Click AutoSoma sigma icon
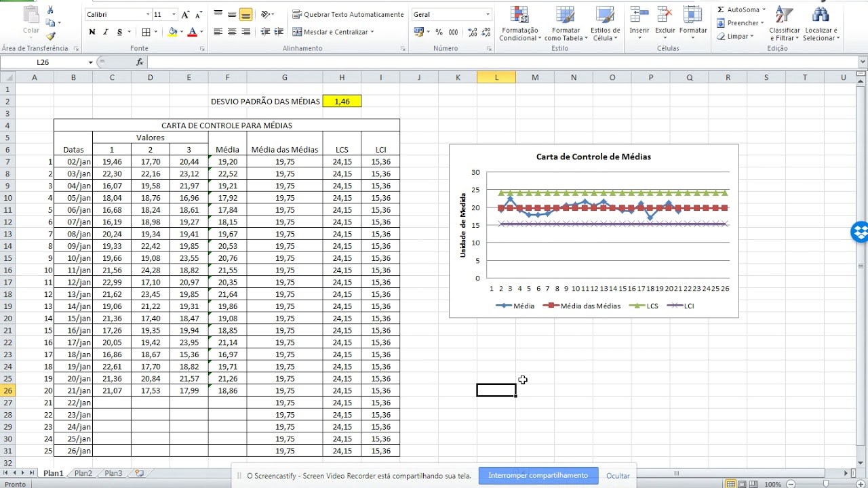The width and height of the screenshot is (868, 488). (720, 9)
